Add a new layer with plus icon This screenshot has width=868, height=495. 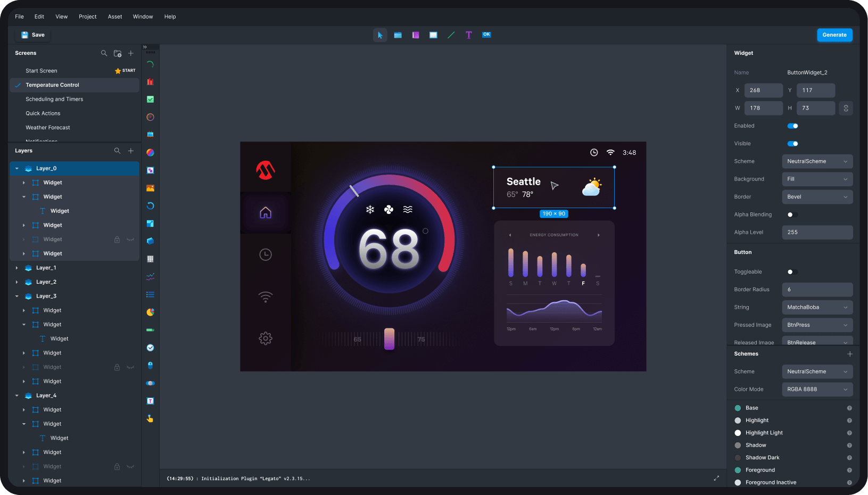click(x=131, y=151)
